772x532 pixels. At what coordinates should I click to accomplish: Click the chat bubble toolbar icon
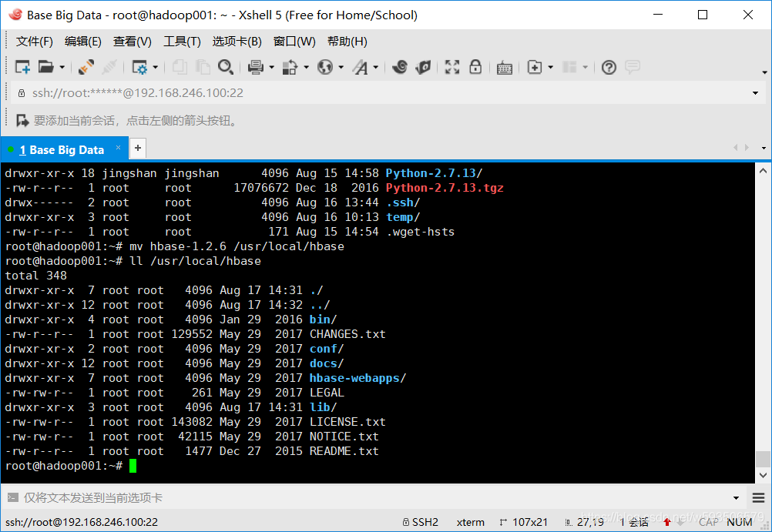click(x=633, y=67)
